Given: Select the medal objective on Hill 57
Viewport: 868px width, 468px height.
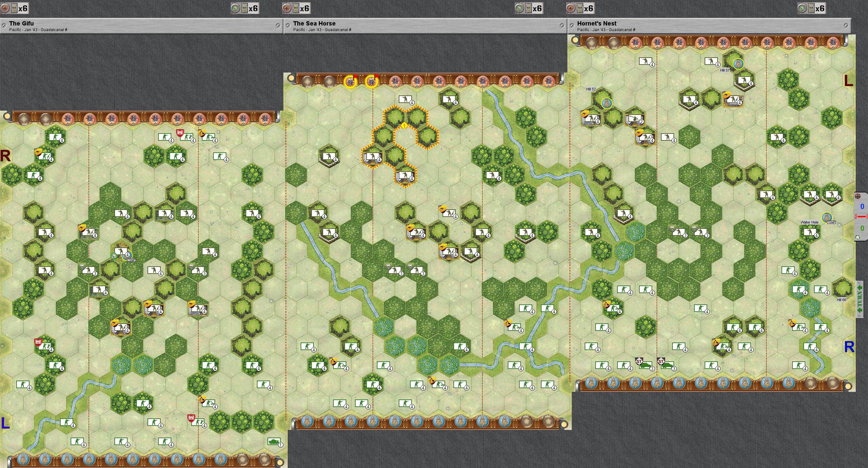Looking at the screenshot, I should tap(738, 64).
